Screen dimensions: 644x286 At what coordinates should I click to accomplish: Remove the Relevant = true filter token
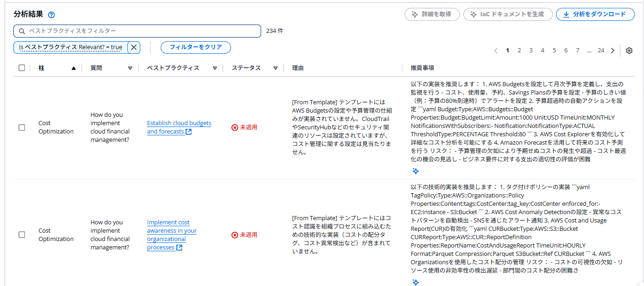(133, 47)
